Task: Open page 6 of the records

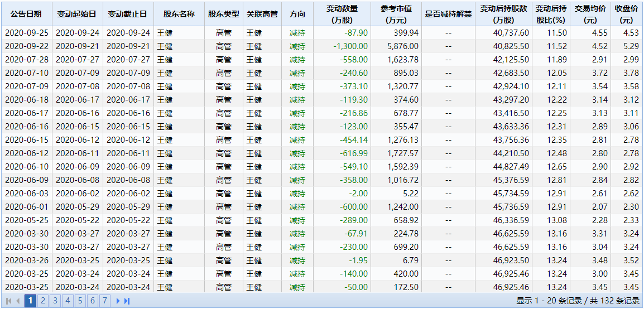Action: click(93, 301)
